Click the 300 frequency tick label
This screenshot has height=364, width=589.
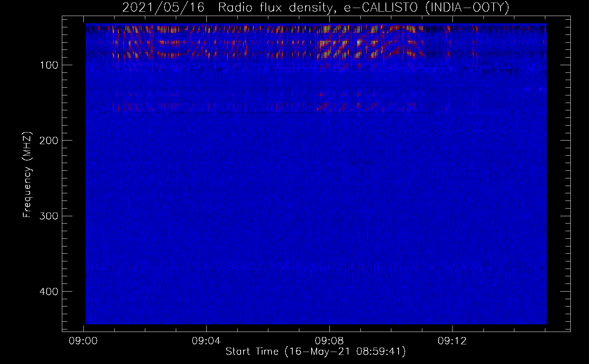pos(49,216)
